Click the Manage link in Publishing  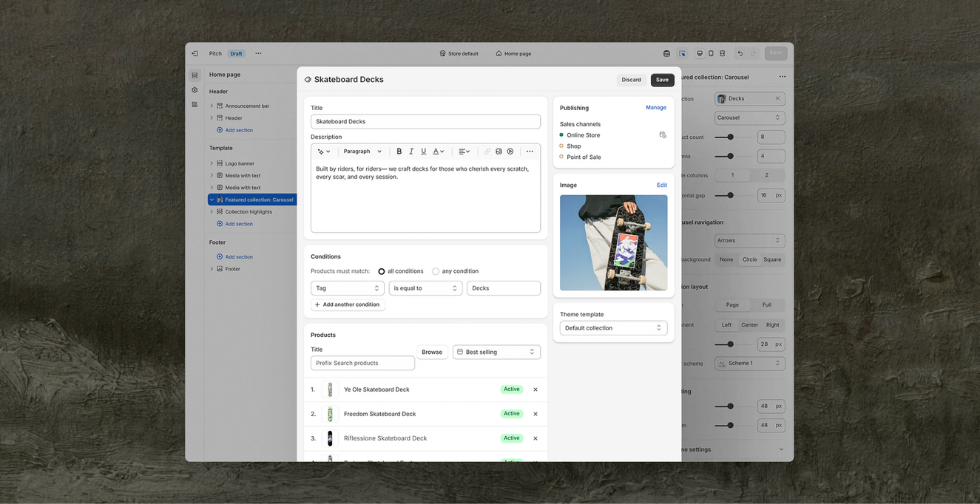coord(655,108)
